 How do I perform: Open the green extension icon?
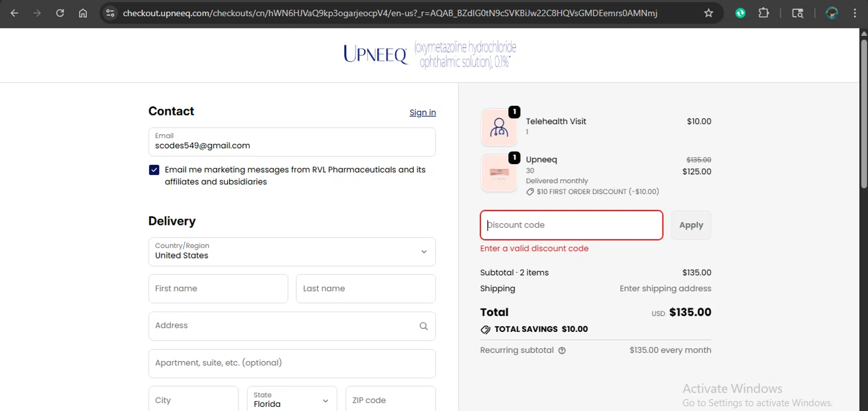coord(740,13)
